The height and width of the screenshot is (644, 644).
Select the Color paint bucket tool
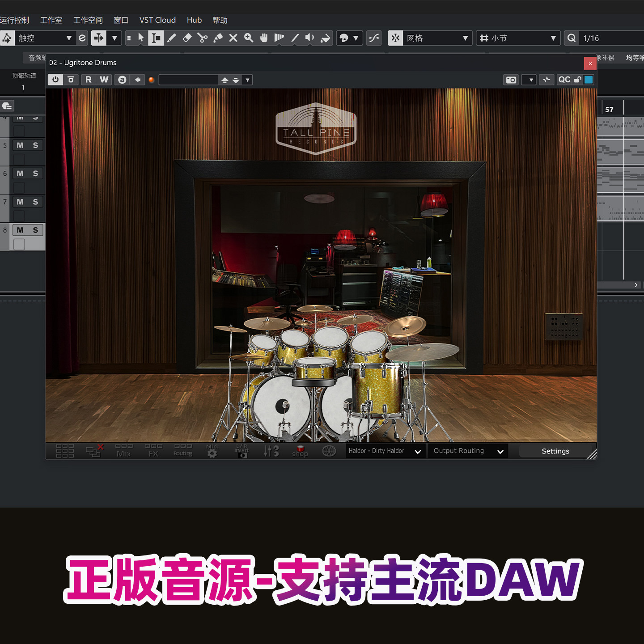326,38
